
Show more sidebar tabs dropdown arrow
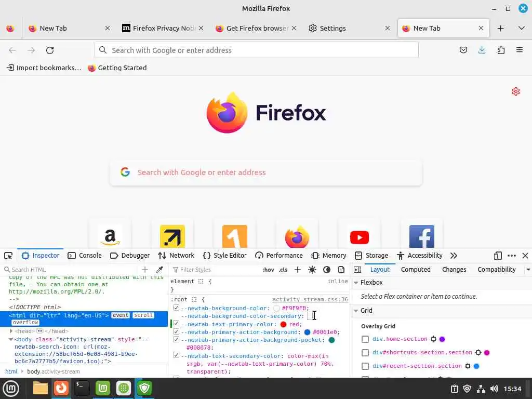tap(528, 270)
